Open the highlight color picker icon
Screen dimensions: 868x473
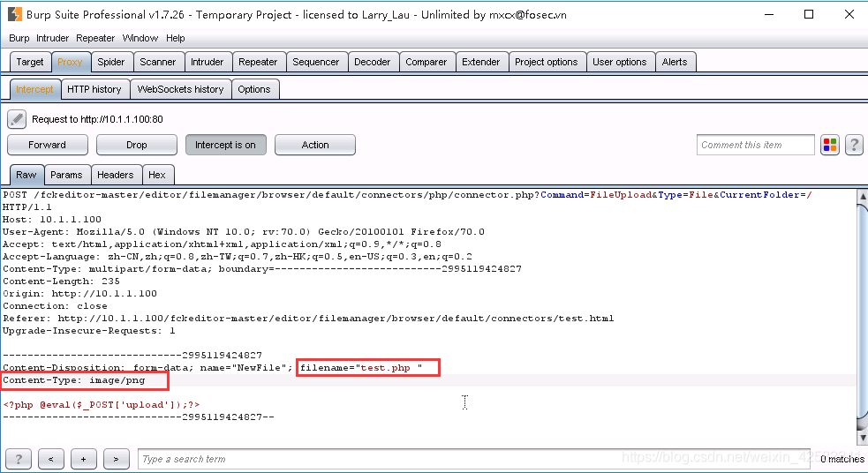[830, 145]
